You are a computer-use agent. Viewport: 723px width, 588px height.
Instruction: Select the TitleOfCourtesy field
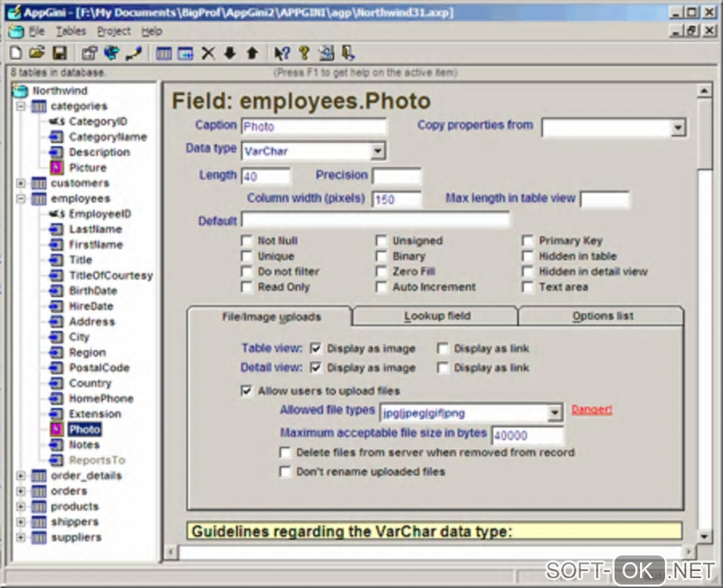[x=111, y=276]
